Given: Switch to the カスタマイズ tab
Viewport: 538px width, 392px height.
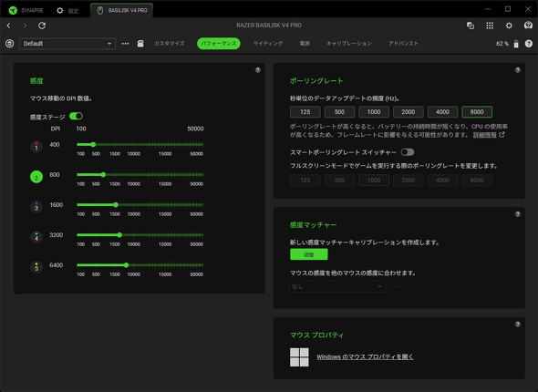Looking at the screenshot, I should click(x=170, y=44).
